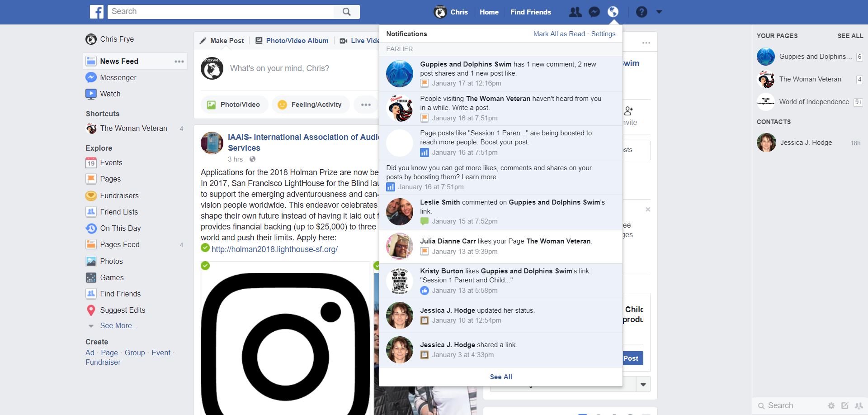Image resolution: width=868 pixels, height=415 pixels.
Task: Open Jessica J. Hodge shared a link notification
Action: click(x=501, y=350)
